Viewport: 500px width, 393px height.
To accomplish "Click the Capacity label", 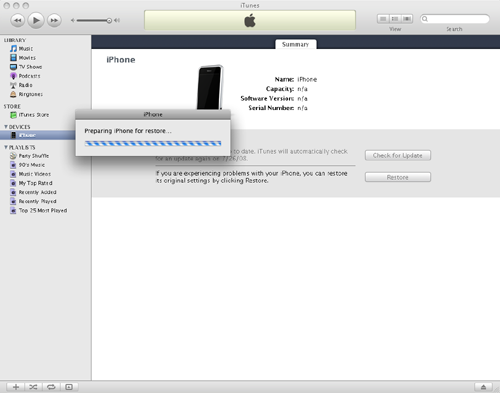I will pos(280,89).
